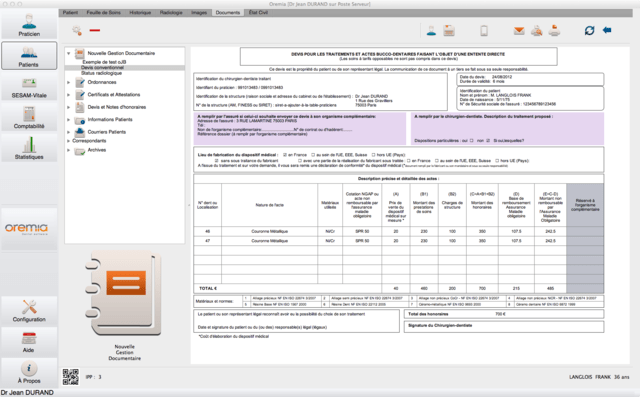Open print preview magnifier printer icon

(537, 31)
